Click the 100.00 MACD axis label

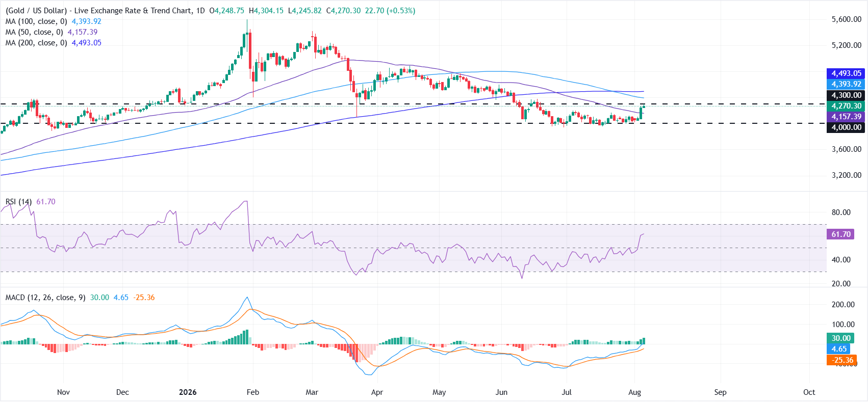[x=843, y=325]
